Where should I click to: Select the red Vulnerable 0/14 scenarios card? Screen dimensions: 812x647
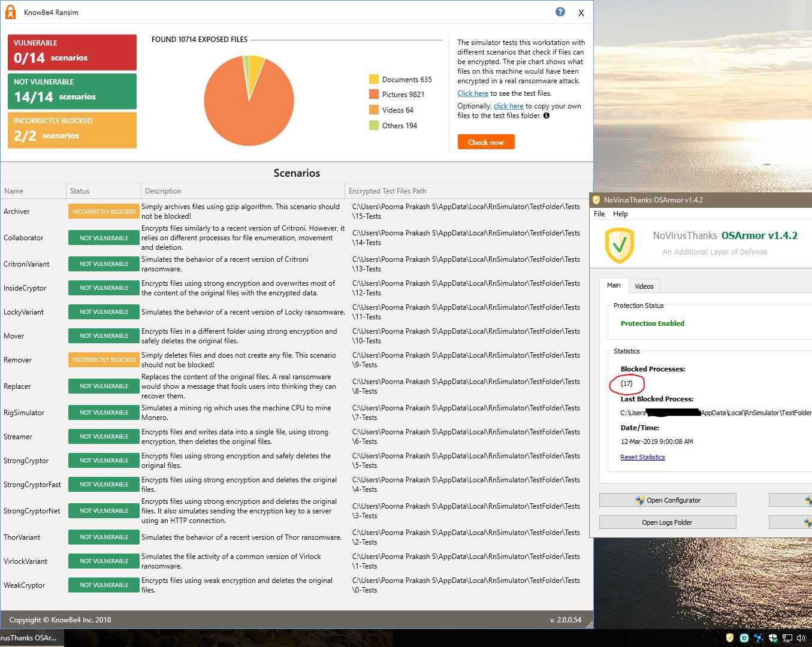coord(72,52)
